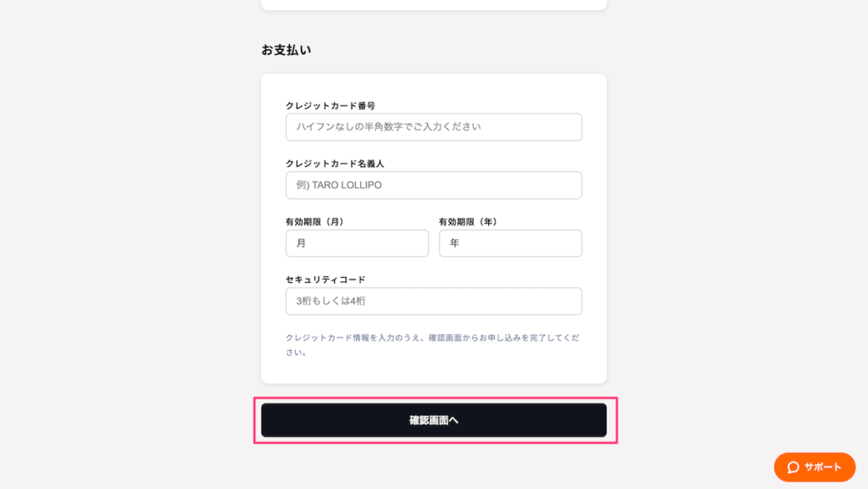The height and width of the screenshot is (489, 868).
Task: Select the expiration month (月) field
Action: pyautogui.click(x=356, y=243)
